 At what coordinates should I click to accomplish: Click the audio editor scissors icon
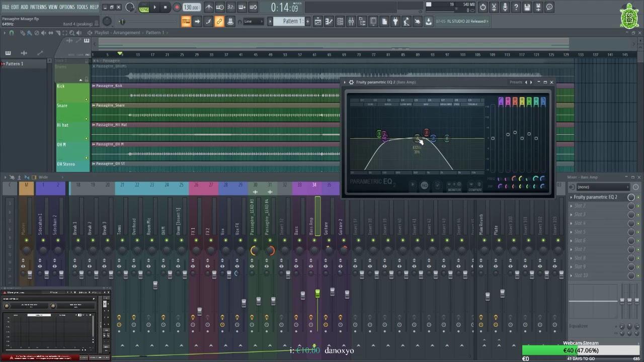[494, 7]
